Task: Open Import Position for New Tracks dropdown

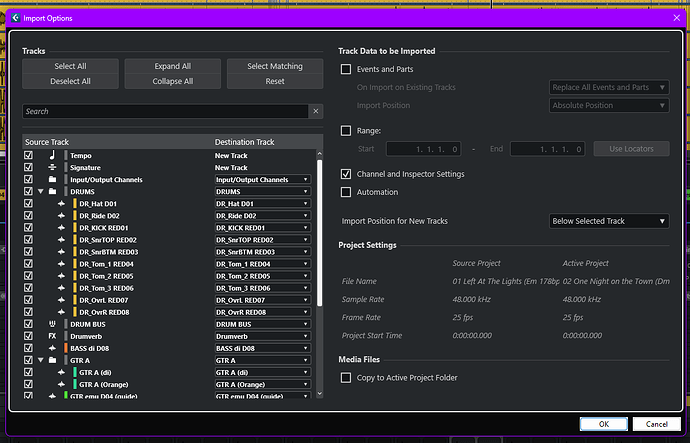Action: (x=609, y=221)
